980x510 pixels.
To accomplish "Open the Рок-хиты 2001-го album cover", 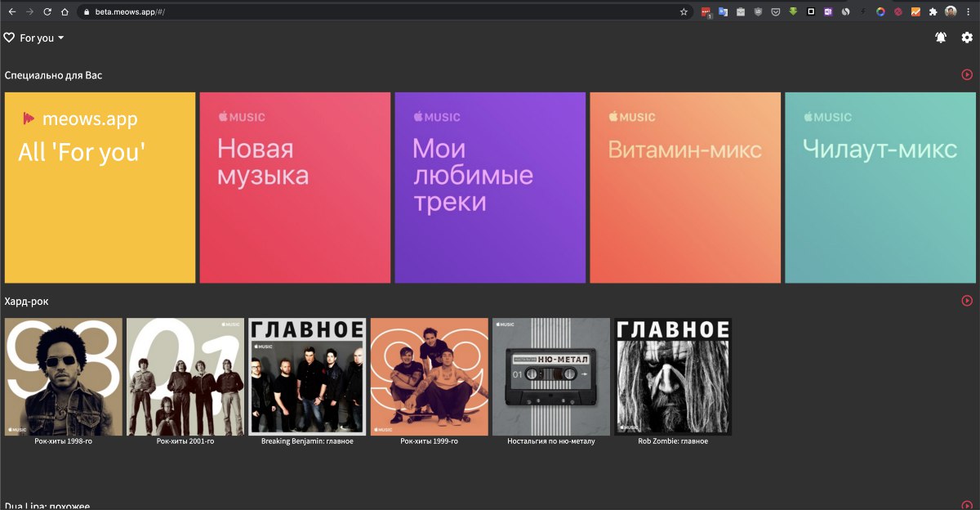I will coord(185,377).
